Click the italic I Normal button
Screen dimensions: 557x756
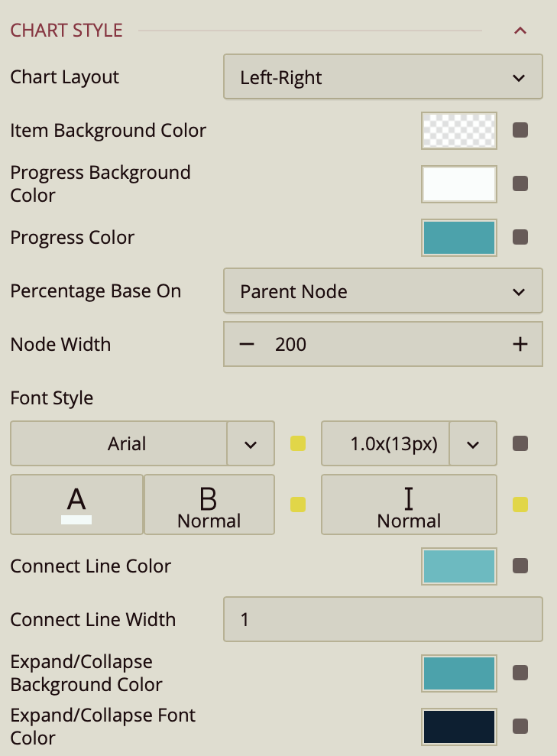(409, 505)
